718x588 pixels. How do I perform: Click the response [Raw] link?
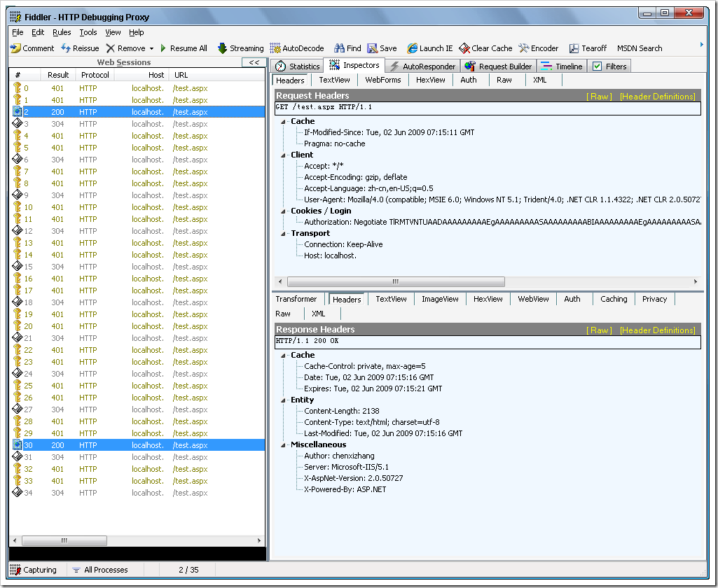pyautogui.click(x=599, y=330)
